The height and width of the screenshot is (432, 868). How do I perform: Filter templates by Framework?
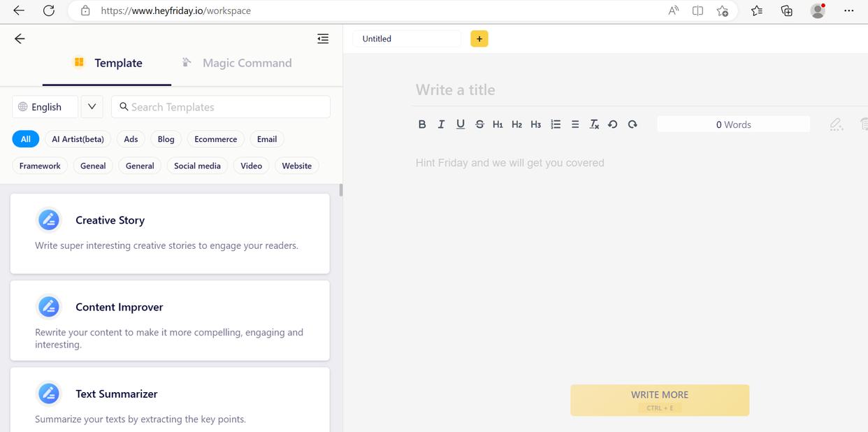pyautogui.click(x=40, y=166)
